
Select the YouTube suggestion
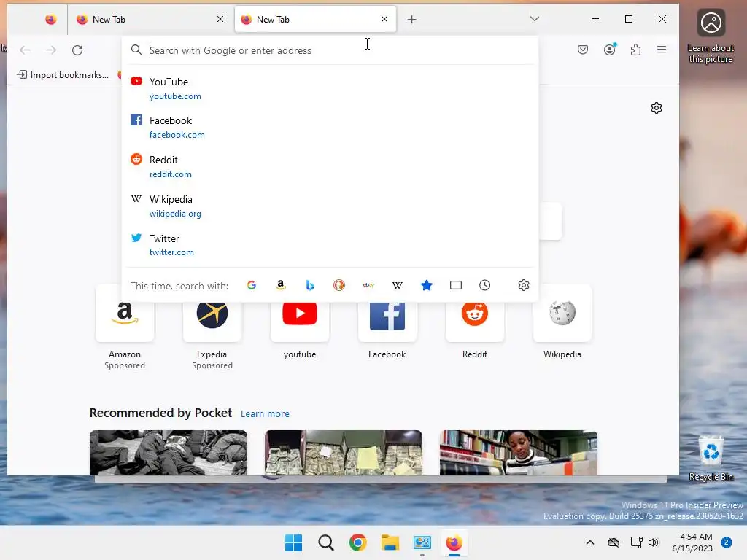coord(330,88)
